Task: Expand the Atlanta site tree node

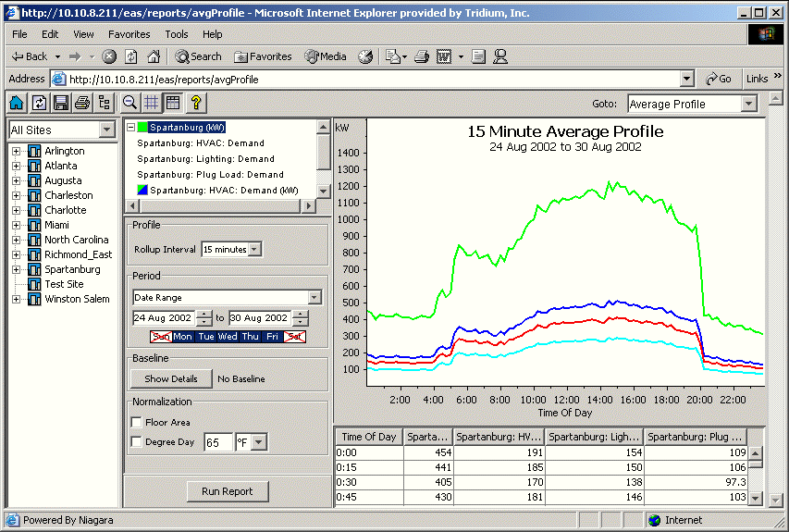Action: pos(16,166)
